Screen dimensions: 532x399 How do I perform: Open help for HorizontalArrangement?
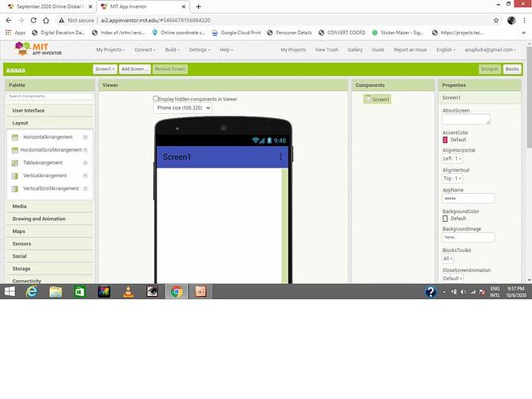point(85,137)
